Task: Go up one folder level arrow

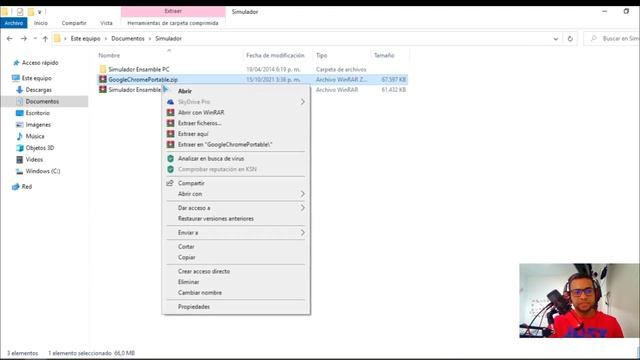Action: [x=45, y=38]
